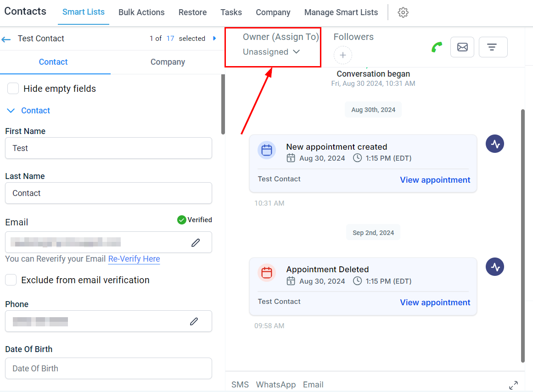Edit phone number with pencil icon
This screenshot has width=533, height=392.
click(x=194, y=321)
